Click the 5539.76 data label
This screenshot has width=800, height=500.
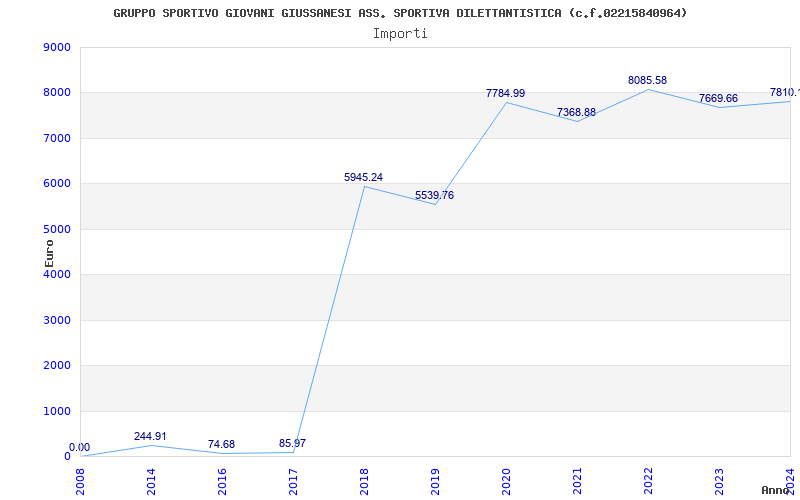pyautogui.click(x=434, y=195)
